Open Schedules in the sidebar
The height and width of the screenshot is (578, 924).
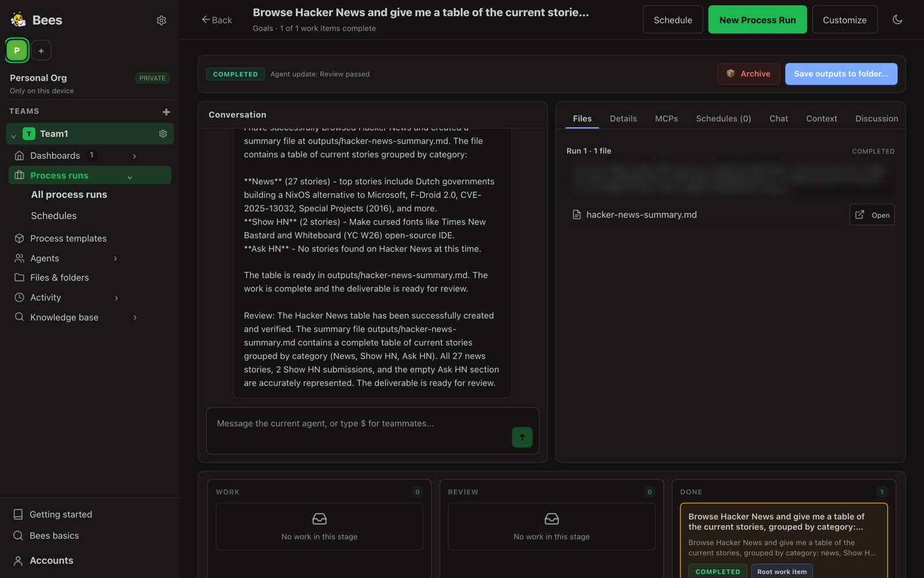tap(54, 216)
